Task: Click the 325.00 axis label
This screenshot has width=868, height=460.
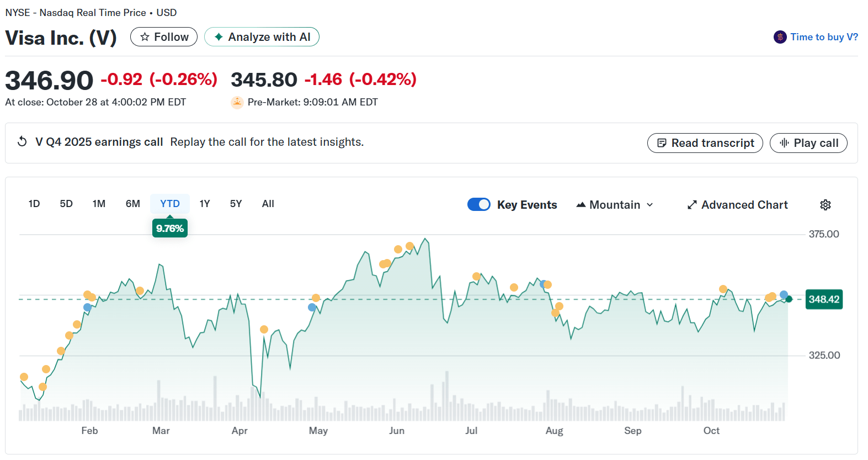Action: click(x=824, y=356)
